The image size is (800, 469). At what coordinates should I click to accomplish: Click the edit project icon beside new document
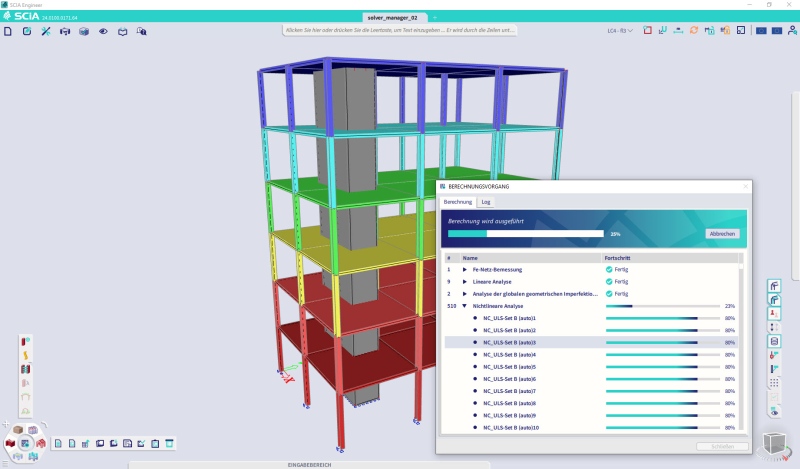[x=27, y=32]
